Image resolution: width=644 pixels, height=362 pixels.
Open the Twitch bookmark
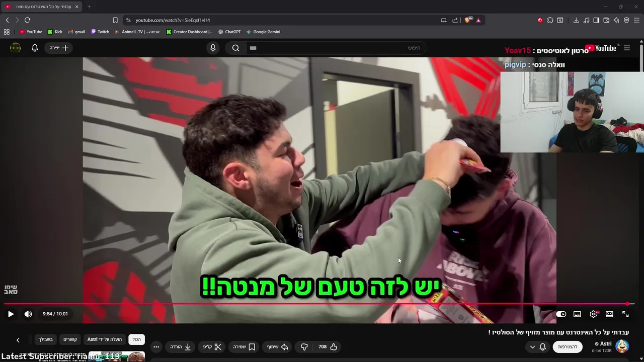pyautogui.click(x=100, y=32)
